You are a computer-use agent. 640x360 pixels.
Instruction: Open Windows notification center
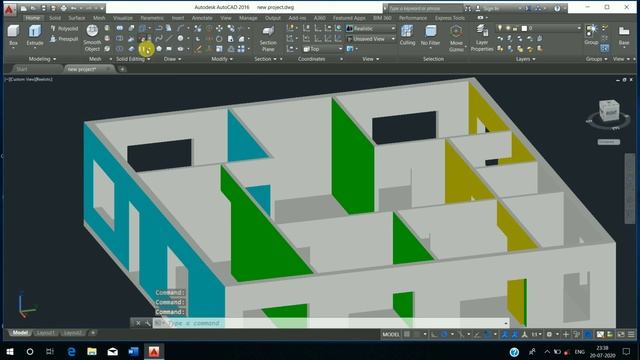626,351
